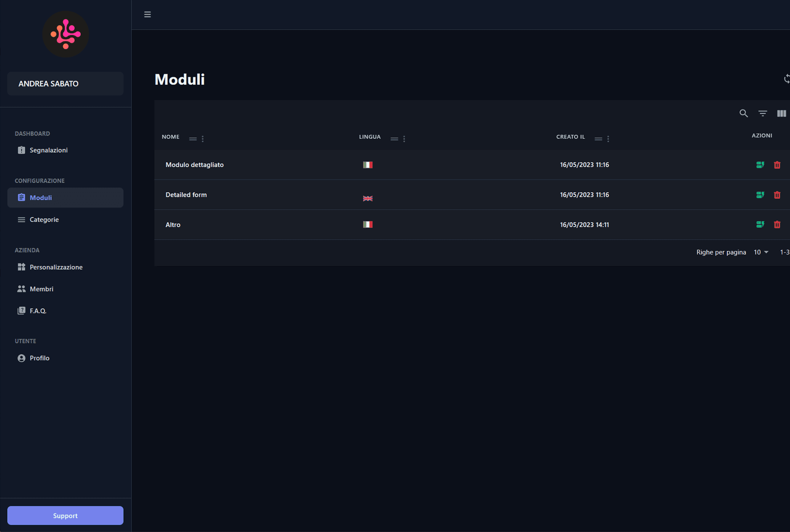Edit the Modulo dettagliato form
790x532 pixels.
click(760, 165)
